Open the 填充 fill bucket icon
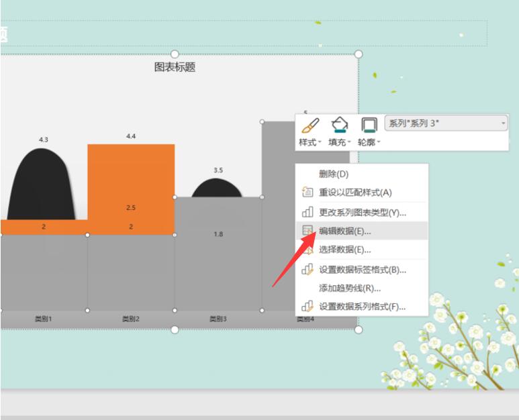Screen dimensions: 519x420 pos(340,125)
